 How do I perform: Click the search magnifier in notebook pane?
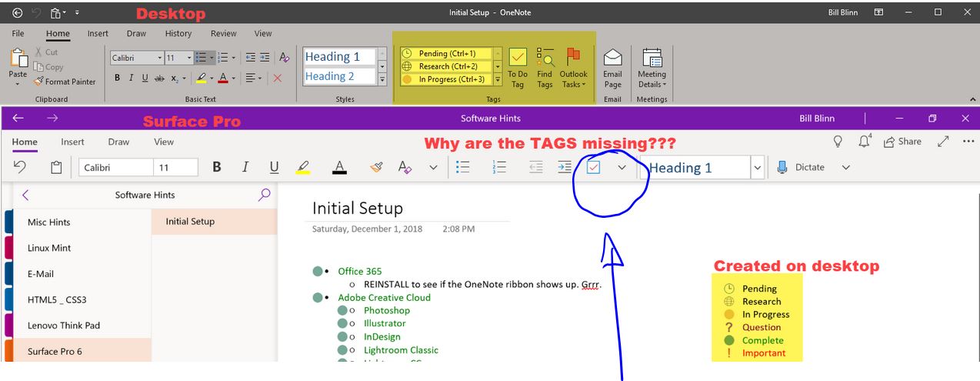click(x=264, y=195)
